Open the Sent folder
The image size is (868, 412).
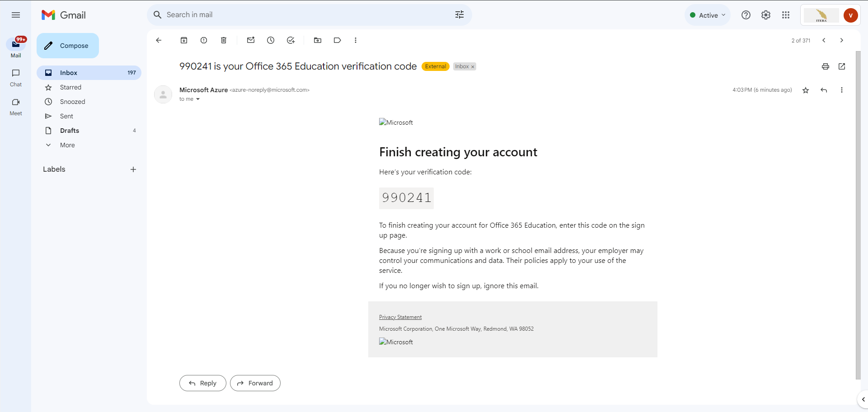click(66, 116)
